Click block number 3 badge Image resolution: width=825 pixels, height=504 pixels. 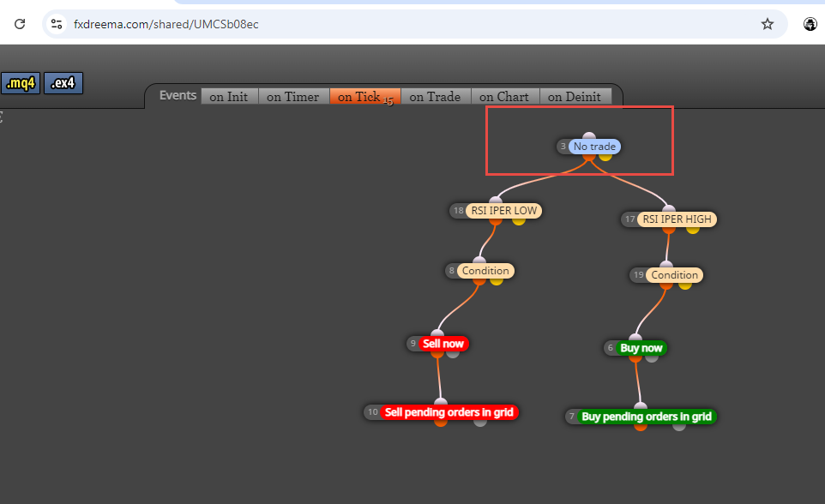[563, 147]
